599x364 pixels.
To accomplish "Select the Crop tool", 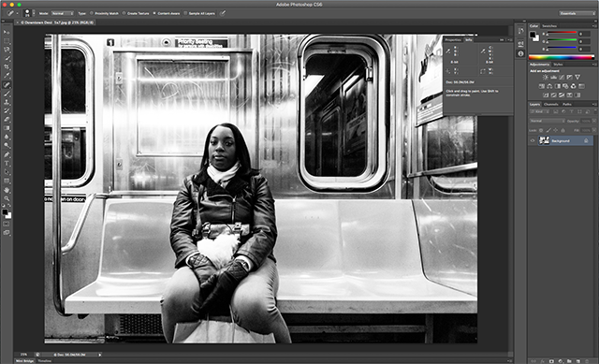I will pyautogui.click(x=7, y=66).
